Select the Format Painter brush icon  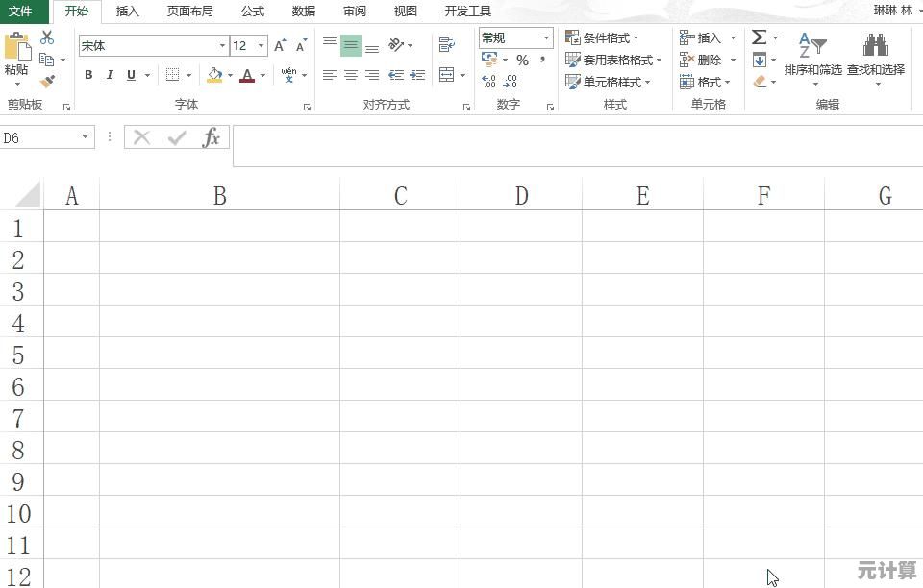[x=47, y=82]
